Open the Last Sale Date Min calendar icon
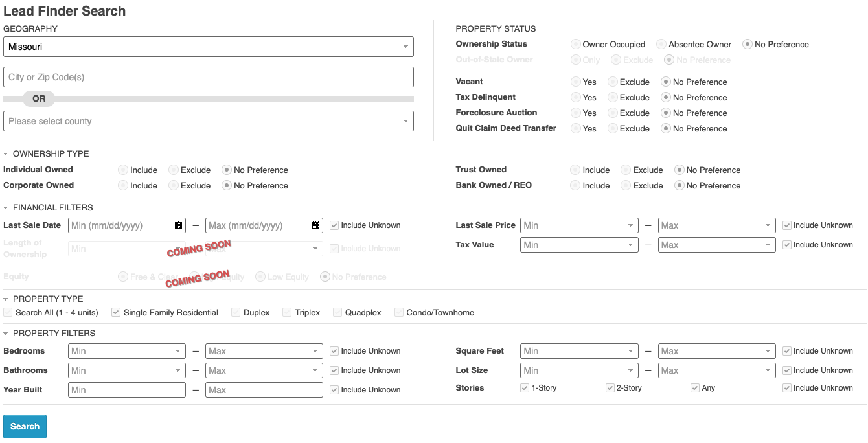 (179, 225)
